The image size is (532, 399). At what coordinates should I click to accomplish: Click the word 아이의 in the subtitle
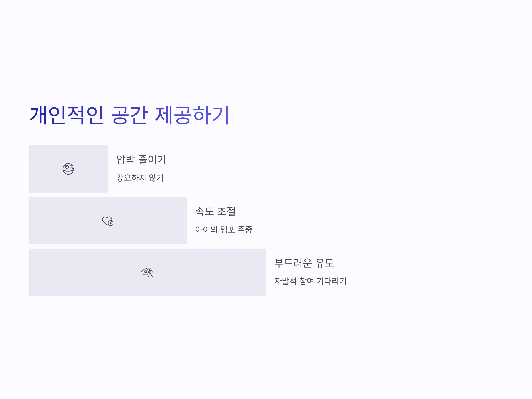coord(206,229)
